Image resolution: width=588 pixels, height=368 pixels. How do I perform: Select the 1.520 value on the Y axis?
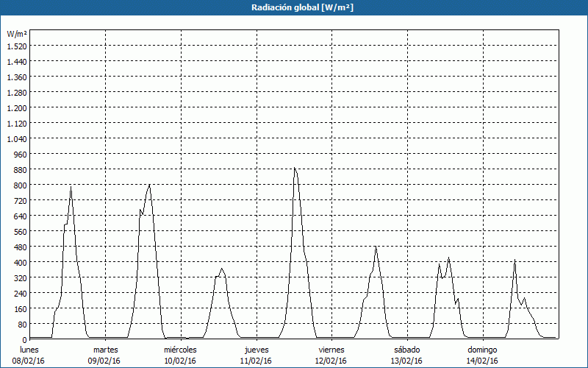[x=17, y=46]
